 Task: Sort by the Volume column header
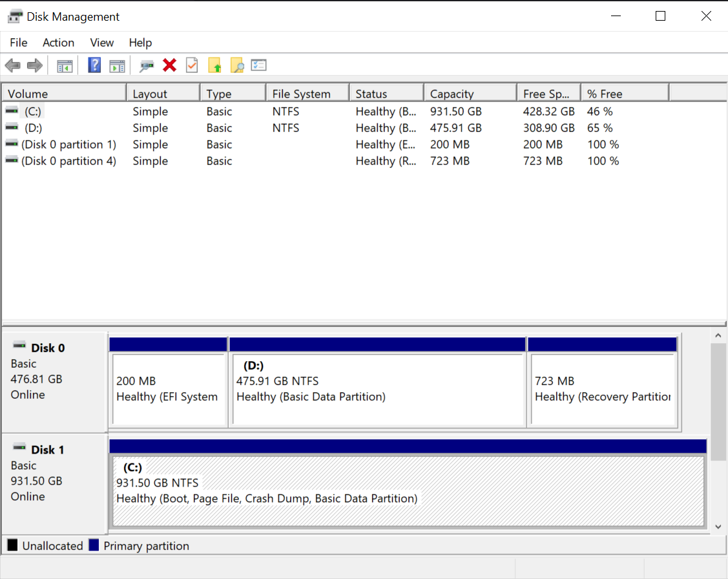pos(64,93)
